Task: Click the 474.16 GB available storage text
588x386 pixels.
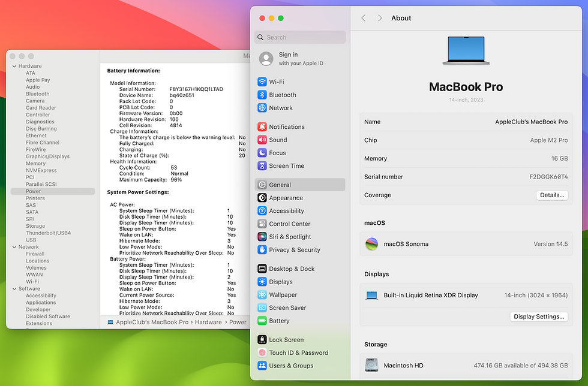Action: [521, 366]
